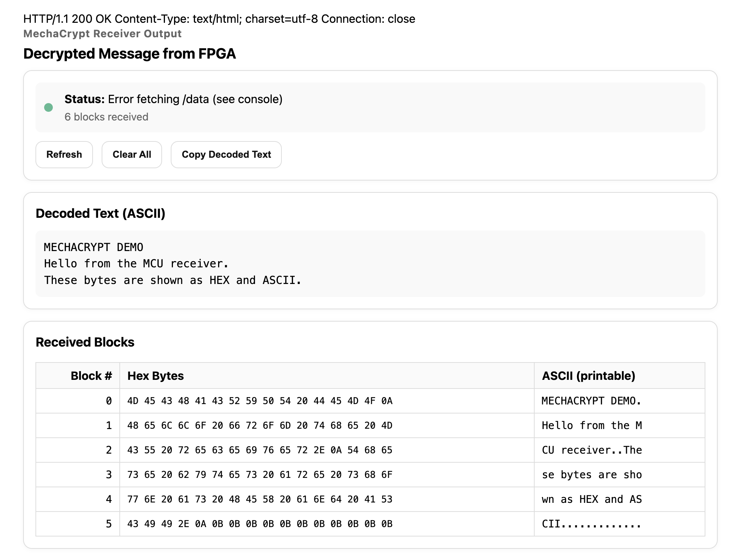Click the decoded ASCII text box
This screenshot has width=743, height=560.
click(x=370, y=264)
